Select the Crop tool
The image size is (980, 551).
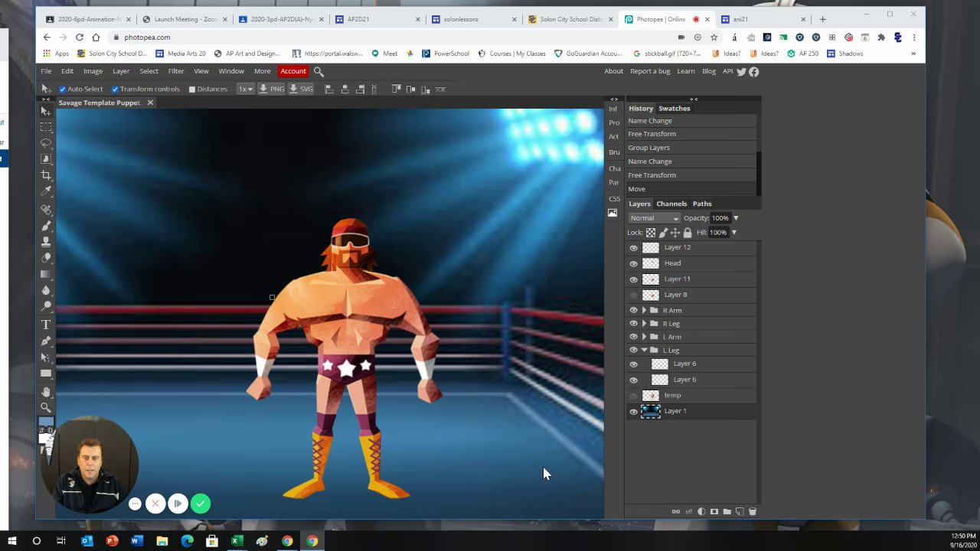pyautogui.click(x=46, y=175)
